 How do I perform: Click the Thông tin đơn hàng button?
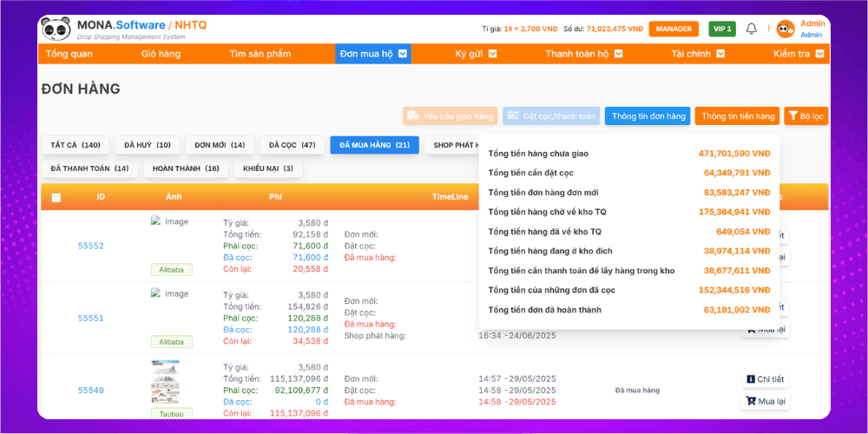pyautogui.click(x=647, y=115)
